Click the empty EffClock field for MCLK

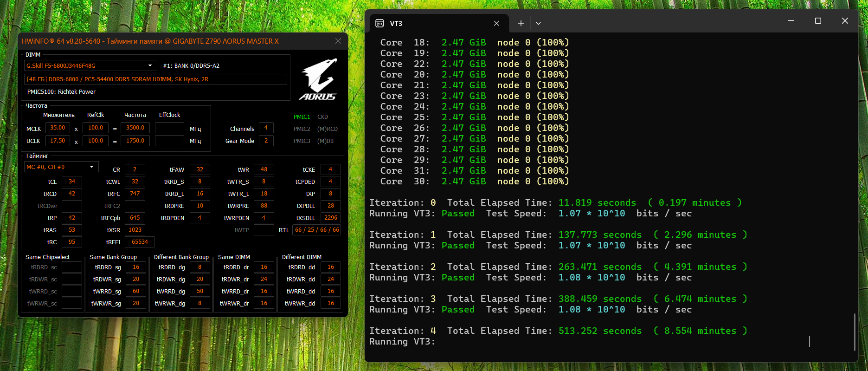point(169,128)
